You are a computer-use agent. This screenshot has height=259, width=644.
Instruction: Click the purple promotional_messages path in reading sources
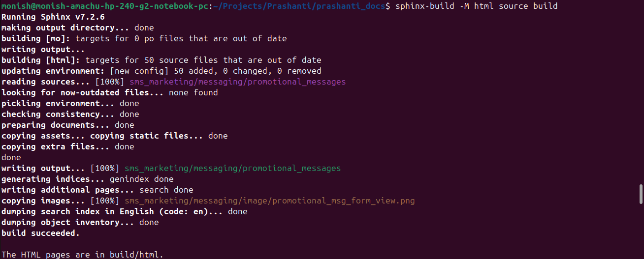pyautogui.click(x=237, y=82)
